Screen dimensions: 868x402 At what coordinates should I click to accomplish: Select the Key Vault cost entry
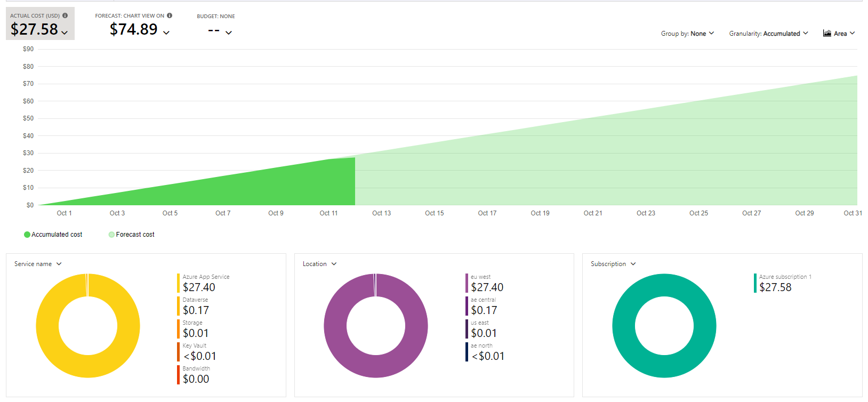pos(197,352)
